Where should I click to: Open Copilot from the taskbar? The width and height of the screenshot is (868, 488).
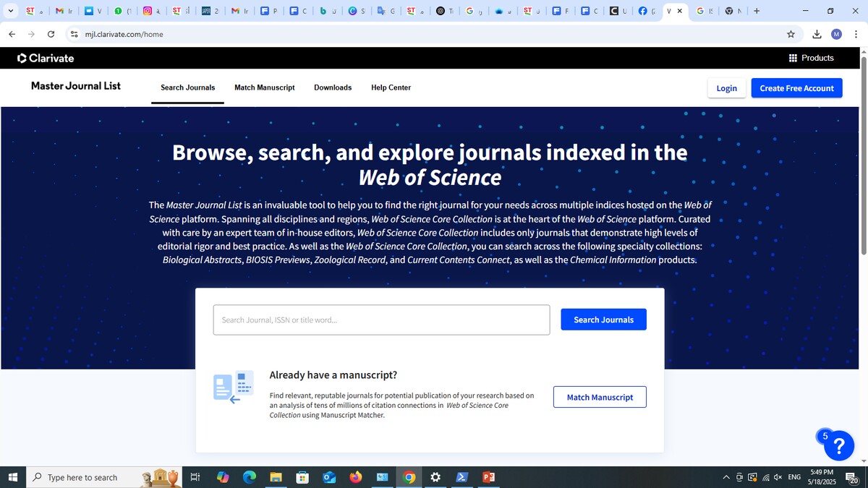pos(222,477)
